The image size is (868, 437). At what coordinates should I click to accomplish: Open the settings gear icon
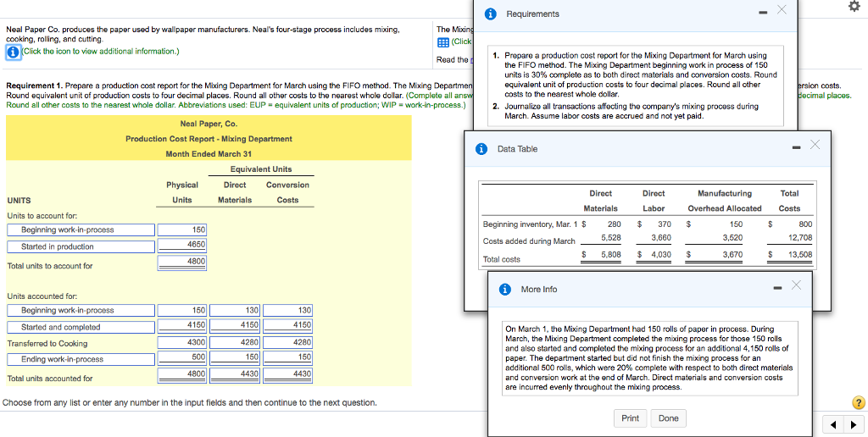coord(855,7)
